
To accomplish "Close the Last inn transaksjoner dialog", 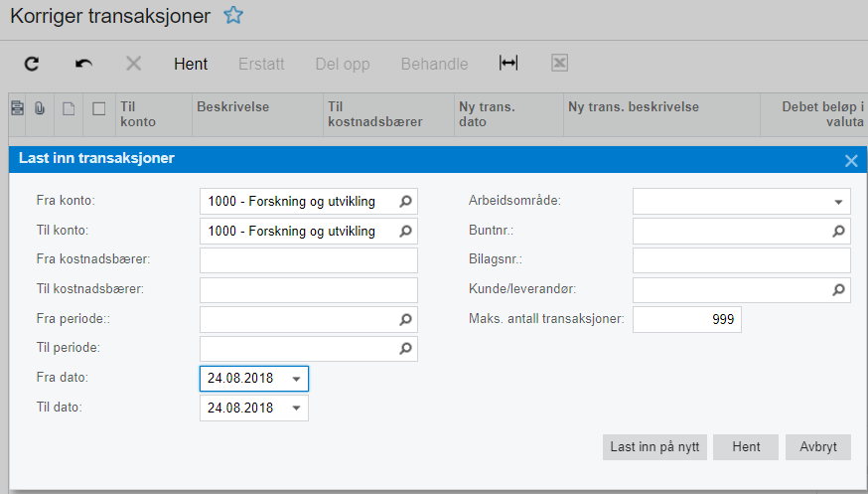I will click(851, 160).
